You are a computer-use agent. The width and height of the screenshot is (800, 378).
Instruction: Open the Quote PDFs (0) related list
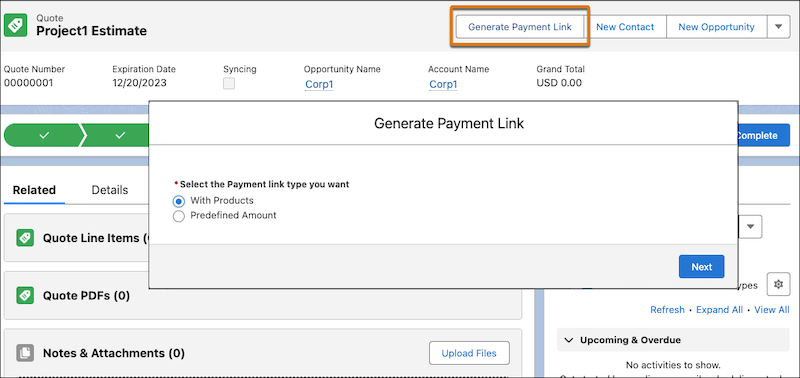click(86, 295)
